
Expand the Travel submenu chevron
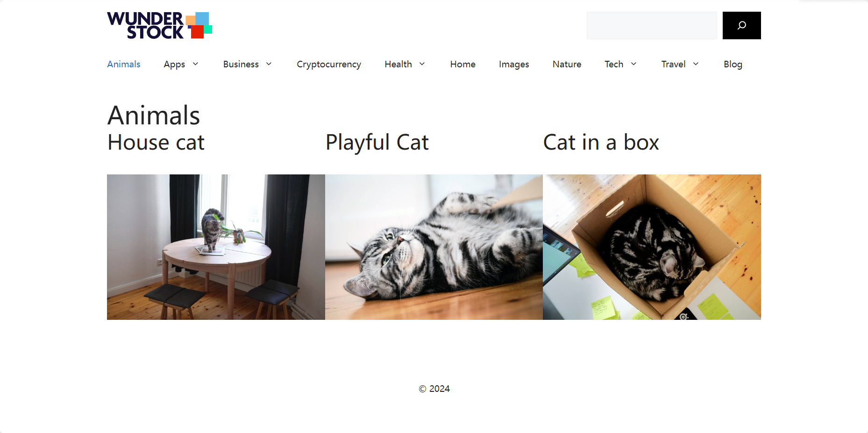(696, 64)
